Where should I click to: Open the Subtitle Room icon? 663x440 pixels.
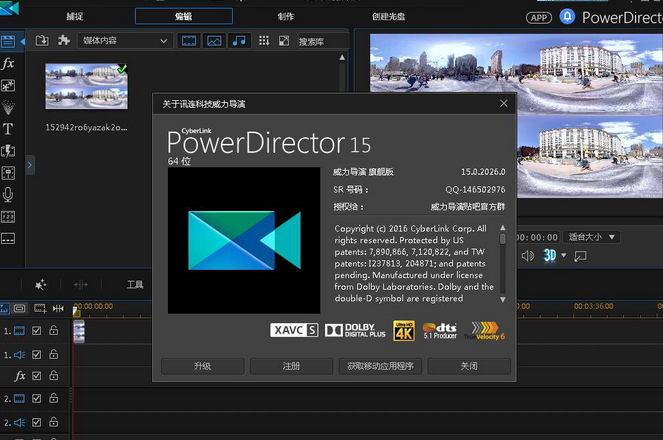[8, 238]
